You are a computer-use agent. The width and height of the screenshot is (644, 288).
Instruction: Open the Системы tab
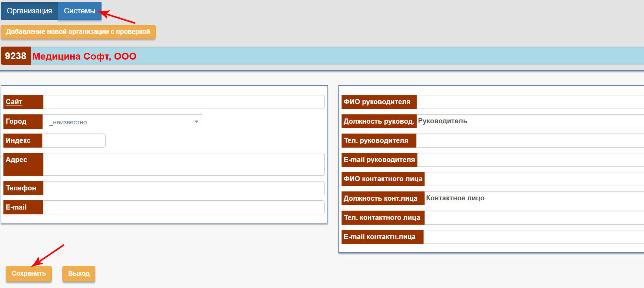80,11
